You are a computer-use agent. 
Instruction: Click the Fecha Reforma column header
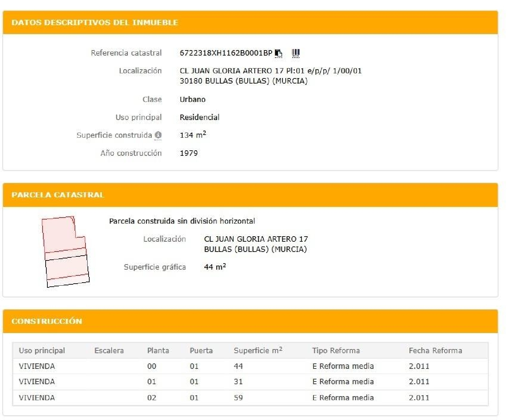point(435,350)
